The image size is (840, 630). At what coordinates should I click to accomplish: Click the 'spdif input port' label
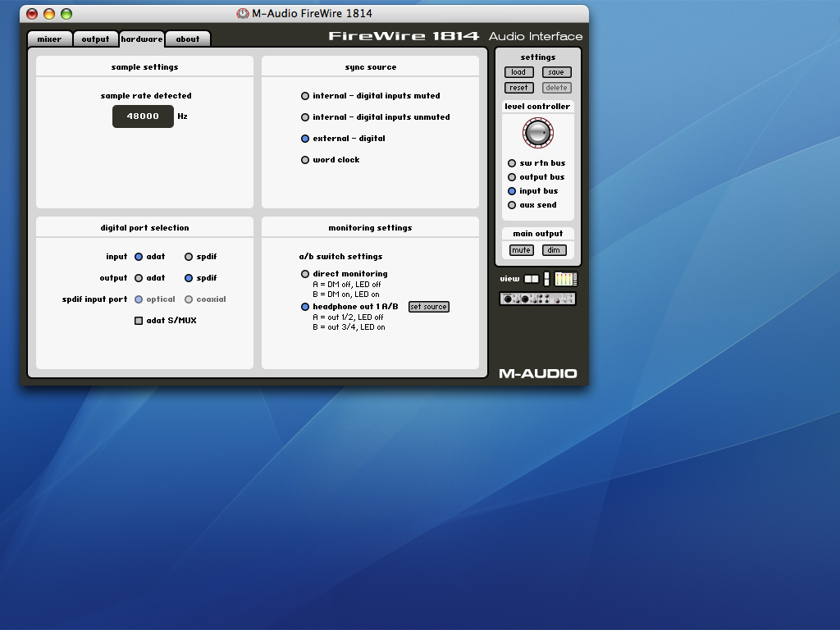coord(95,299)
